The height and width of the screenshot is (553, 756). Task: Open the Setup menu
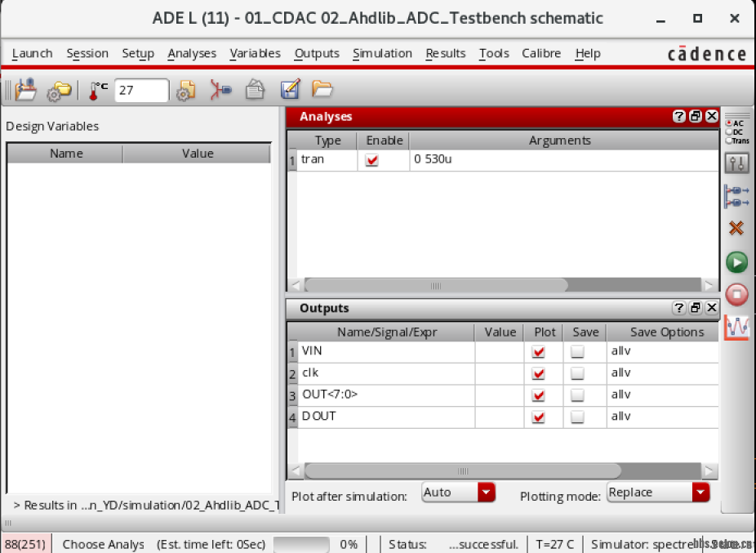click(138, 53)
